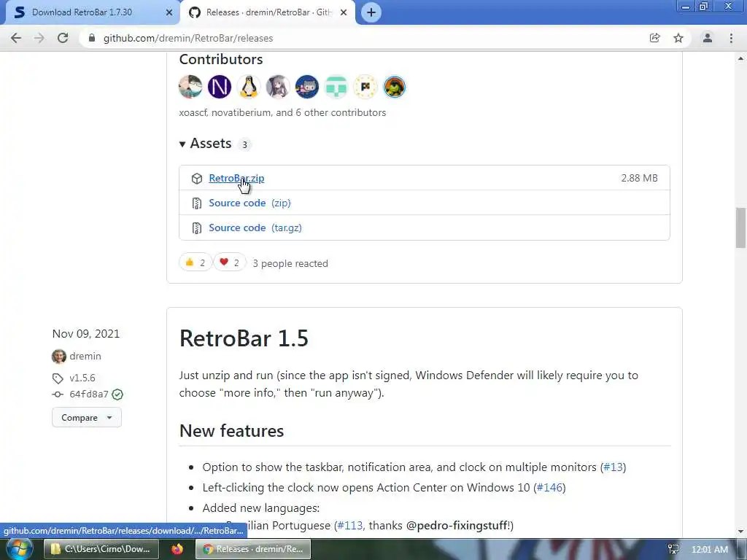Click the scrollbar up arrow
747x560 pixels.
740,58
